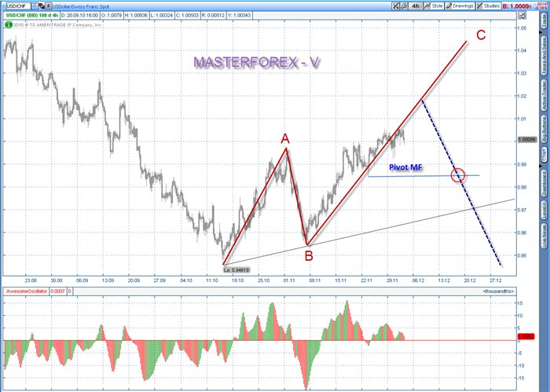Image resolution: width=550 pixels, height=392 pixels.
Task: Open the Drawings menu
Action: (x=460, y=6)
